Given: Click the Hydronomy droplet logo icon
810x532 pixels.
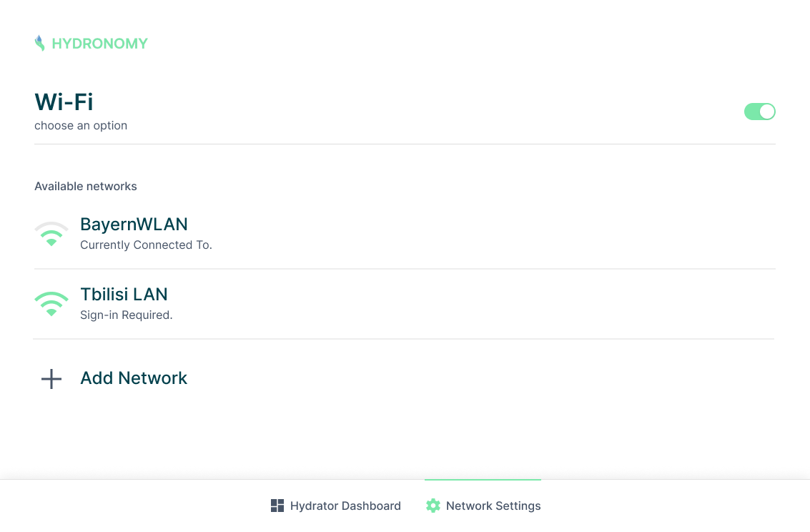Looking at the screenshot, I should [40, 44].
